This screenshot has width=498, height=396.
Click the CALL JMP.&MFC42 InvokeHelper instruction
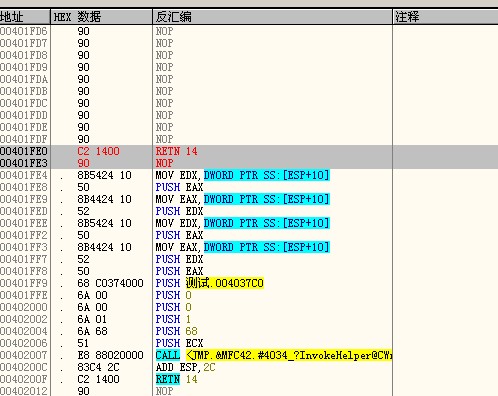(274, 355)
